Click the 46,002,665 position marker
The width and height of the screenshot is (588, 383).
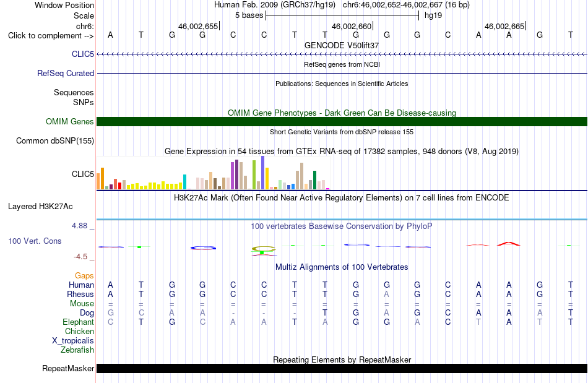click(x=504, y=26)
